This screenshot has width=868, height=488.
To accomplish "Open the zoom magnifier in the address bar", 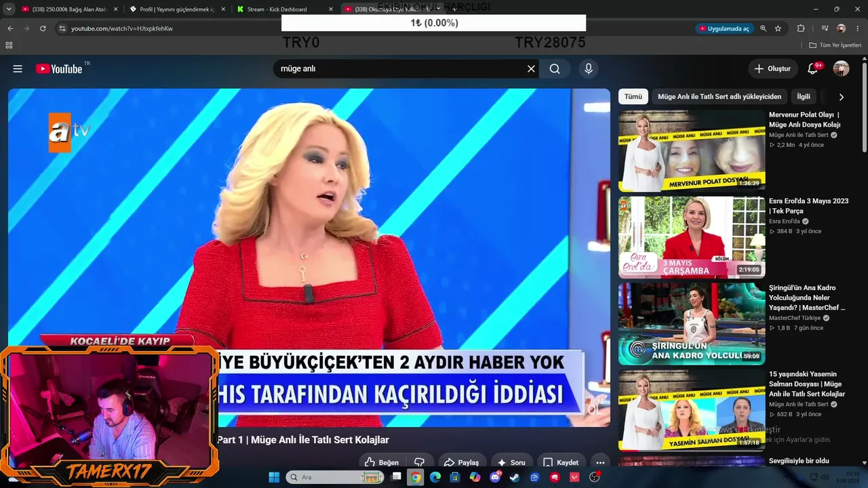I will click(763, 28).
